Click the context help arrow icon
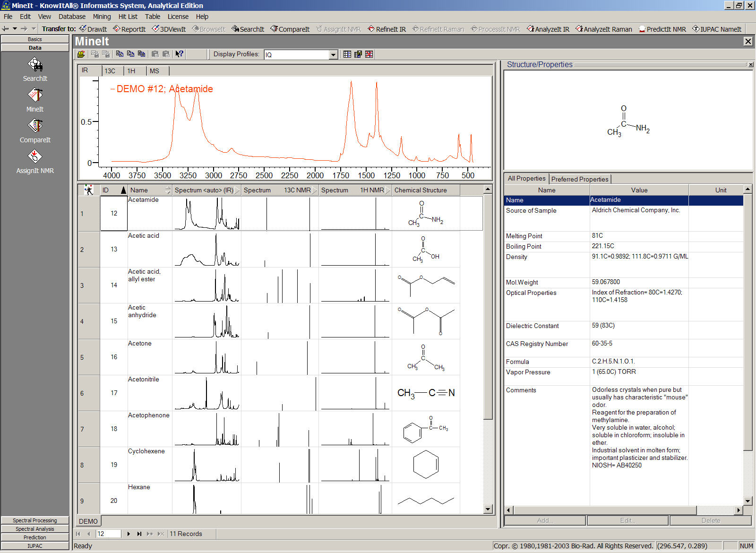Viewport: 756px width, 553px height. point(179,54)
